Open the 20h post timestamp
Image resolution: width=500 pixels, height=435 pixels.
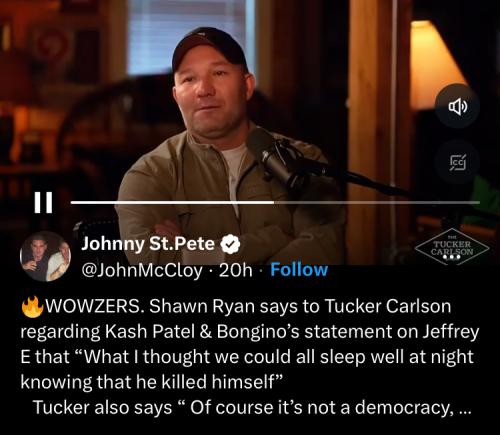[236, 270]
